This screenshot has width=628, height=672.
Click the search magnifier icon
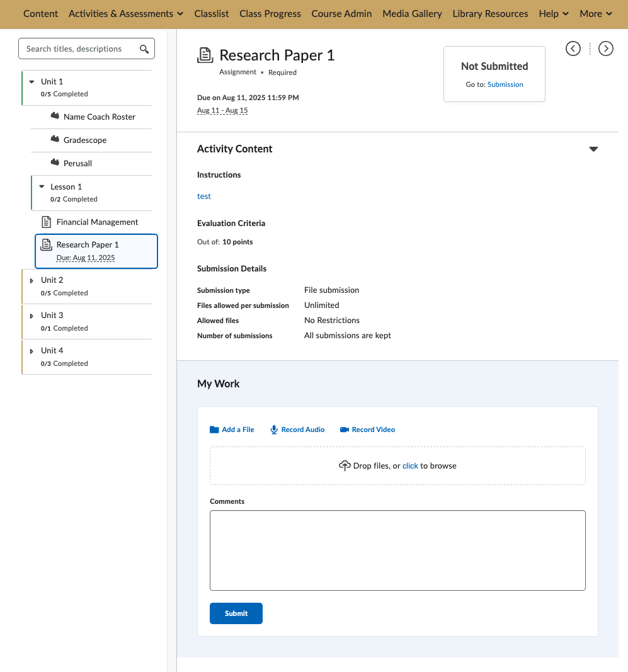point(144,49)
